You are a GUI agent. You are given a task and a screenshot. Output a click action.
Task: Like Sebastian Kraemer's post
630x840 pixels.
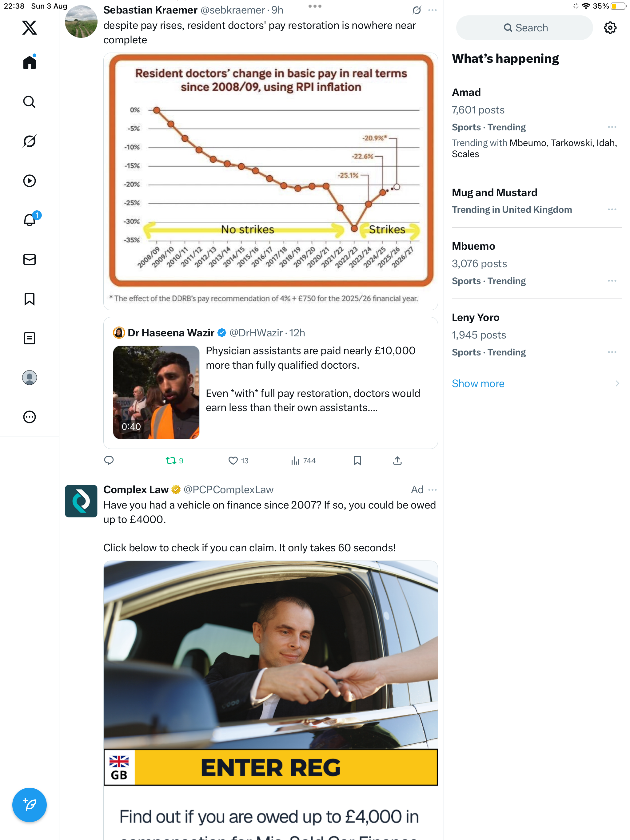tap(233, 461)
